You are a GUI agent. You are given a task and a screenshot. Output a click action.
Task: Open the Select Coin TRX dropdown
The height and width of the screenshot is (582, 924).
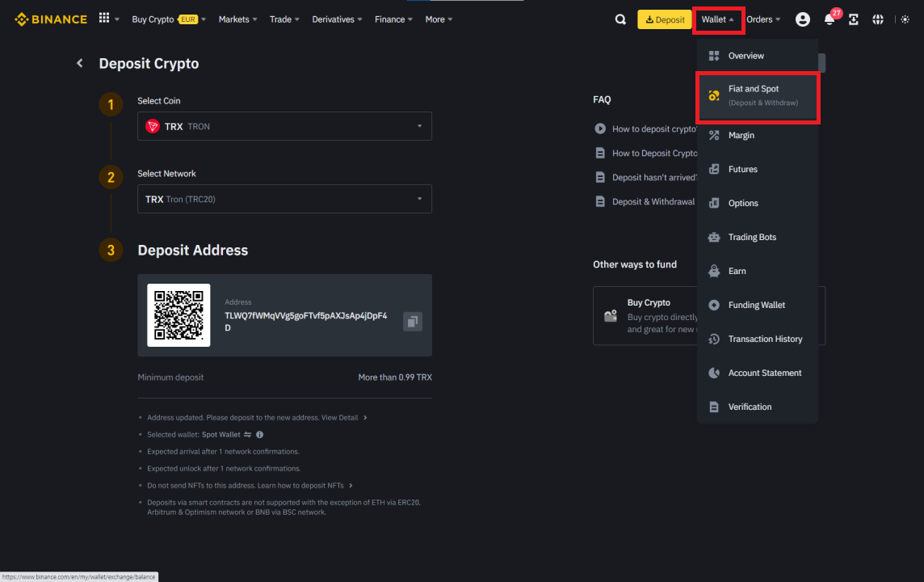(x=284, y=126)
